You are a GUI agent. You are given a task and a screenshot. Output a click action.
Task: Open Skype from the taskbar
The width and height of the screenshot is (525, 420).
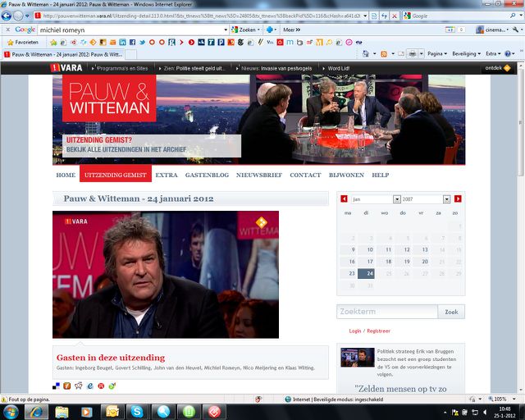click(137, 412)
